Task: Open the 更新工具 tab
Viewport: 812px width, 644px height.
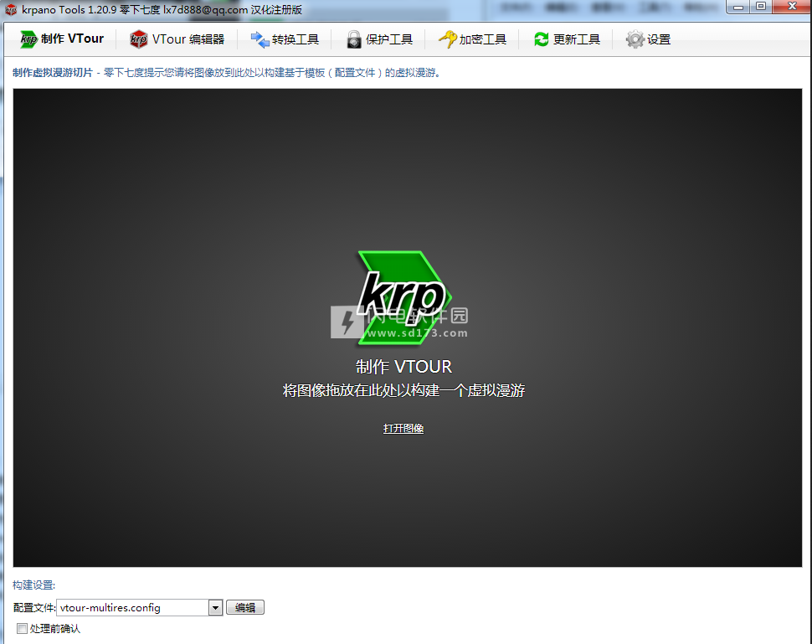Action: click(567, 39)
